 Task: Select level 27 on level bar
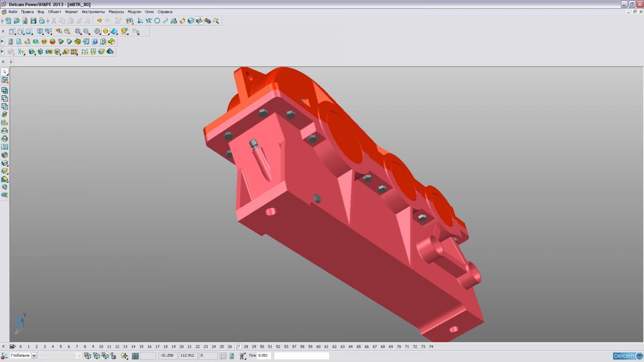[x=238, y=346]
